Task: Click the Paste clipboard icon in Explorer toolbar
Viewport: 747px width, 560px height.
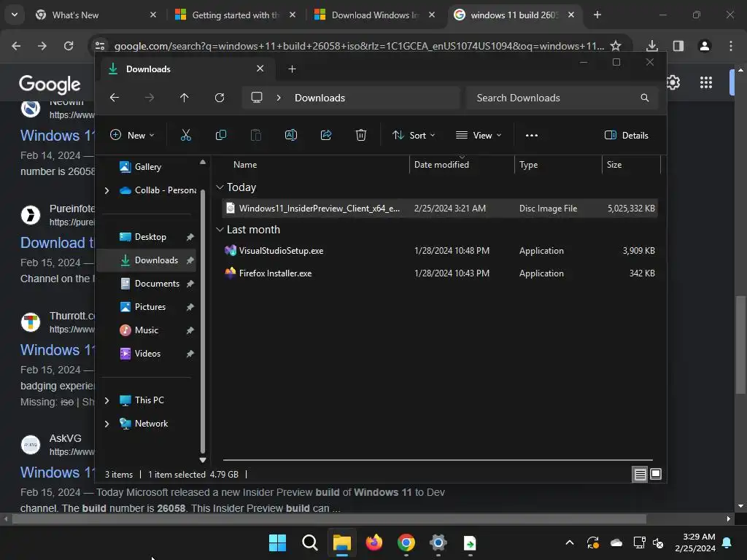Action: click(x=256, y=135)
